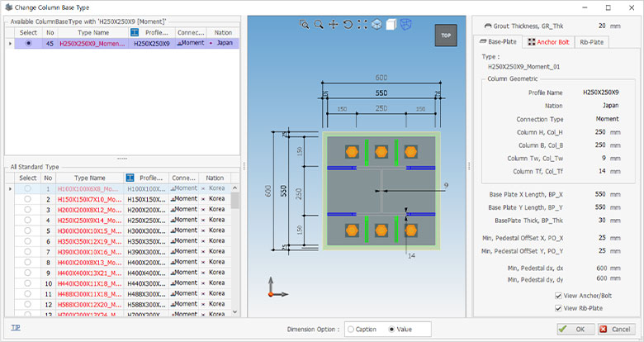The width and height of the screenshot is (644, 342).
Task: Click splitter handle right of 3D viewer
Action: point(469,166)
